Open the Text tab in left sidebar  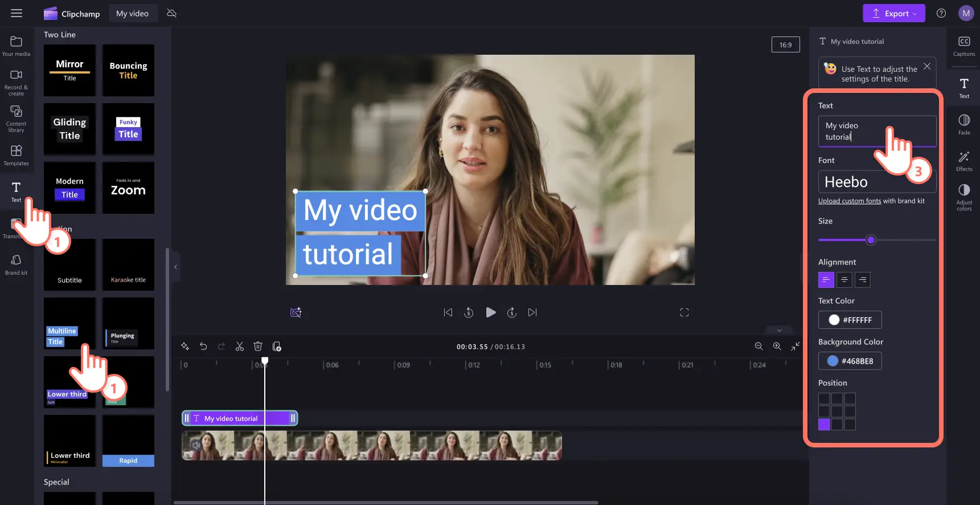16,192
